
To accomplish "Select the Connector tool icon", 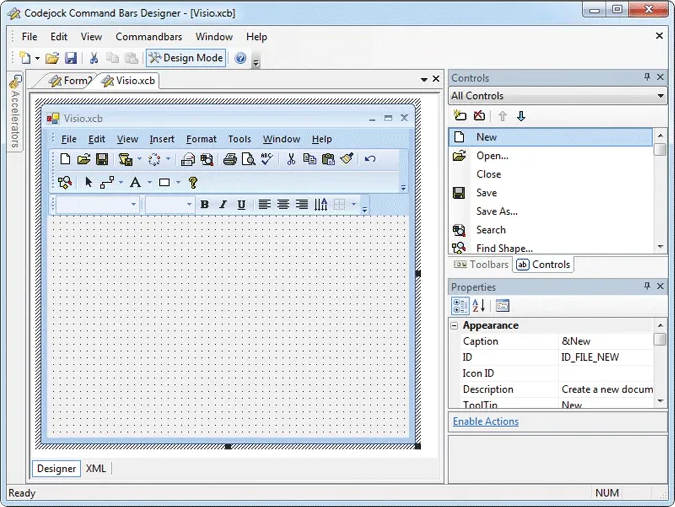I will 107,182.
